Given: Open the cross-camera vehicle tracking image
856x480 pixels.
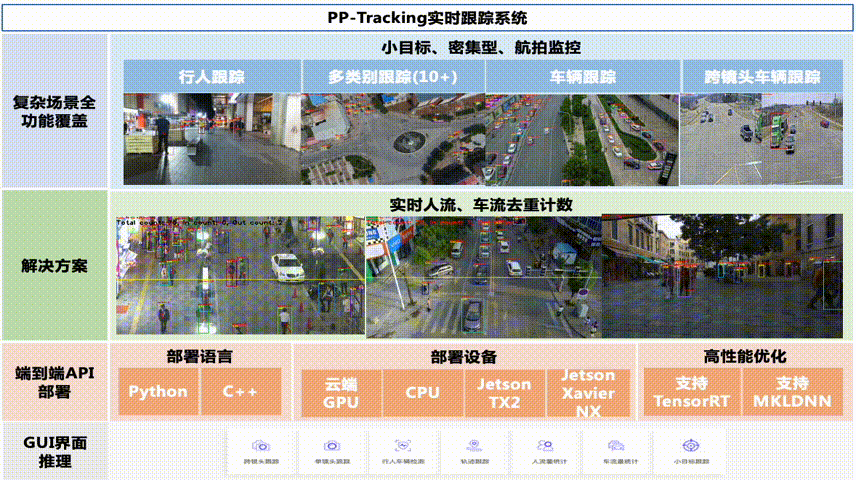Looking at the screenshot, I should click(761, 139).
